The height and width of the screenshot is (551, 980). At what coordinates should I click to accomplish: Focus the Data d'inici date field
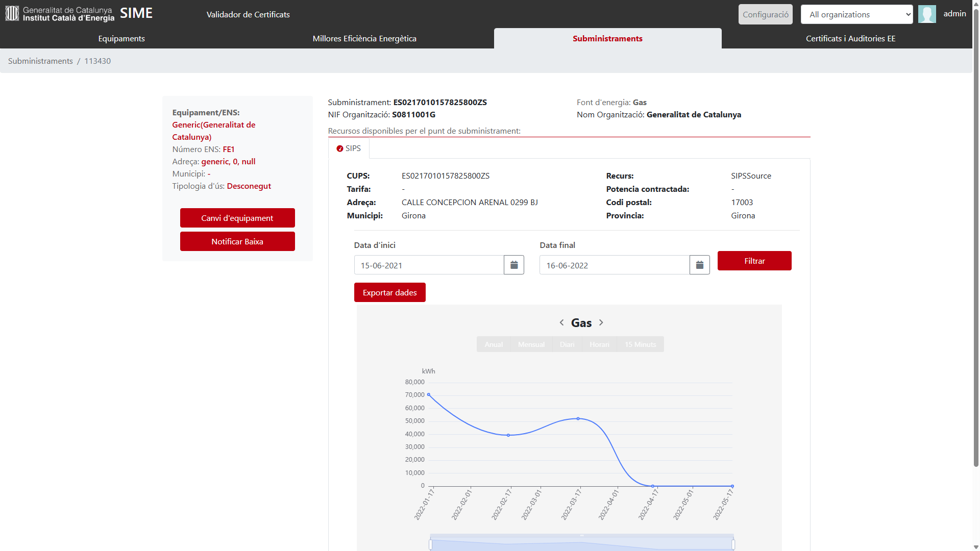click(x=429, y=265)
